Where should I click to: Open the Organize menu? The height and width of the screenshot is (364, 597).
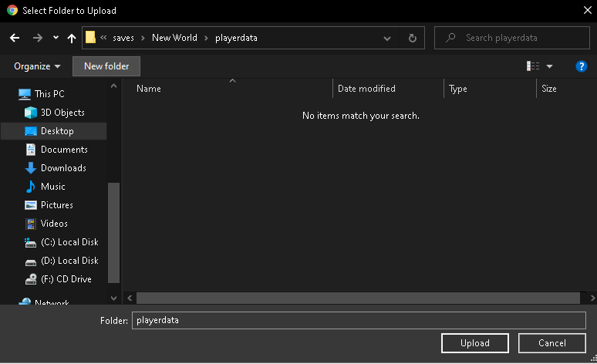tap(37, 66)
